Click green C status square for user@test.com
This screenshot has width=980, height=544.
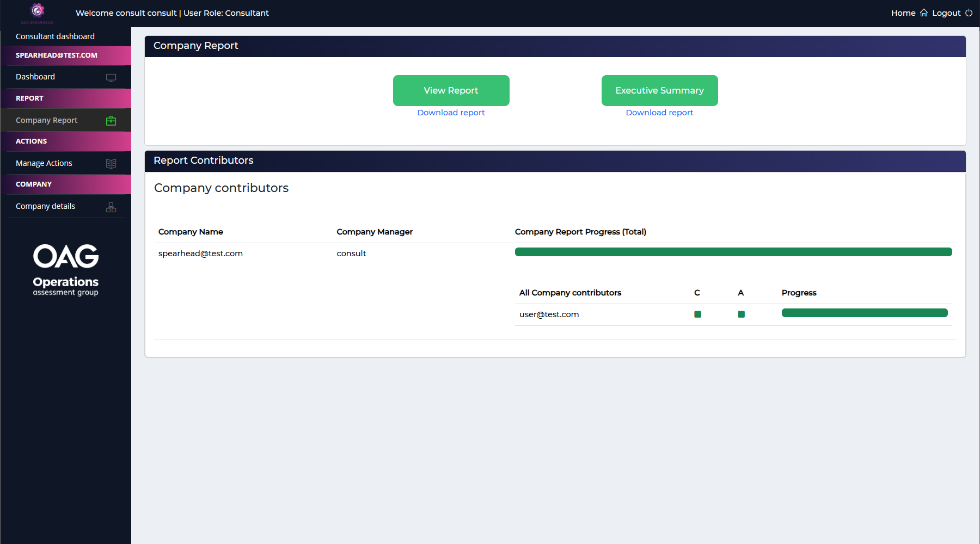click(697, 314)
